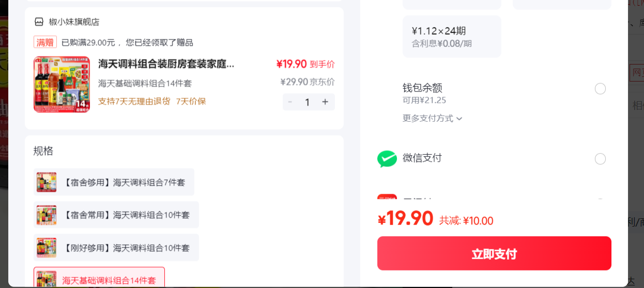
Task: Select 【宿舍常用】海天调料组合10件套 spec
Action: coord(116,215)
